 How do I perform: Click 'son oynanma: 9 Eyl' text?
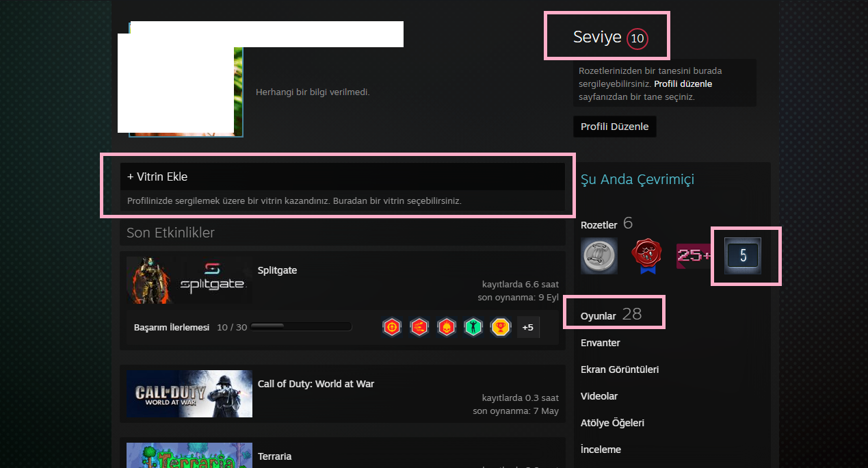518,298
